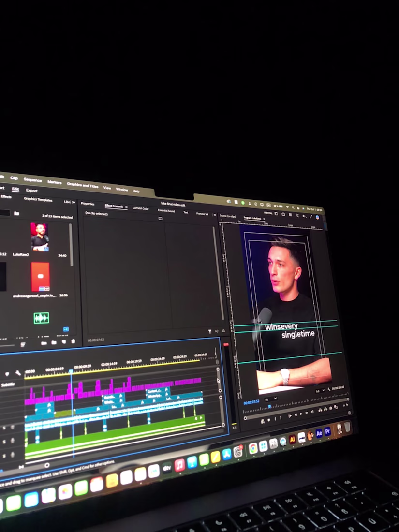Select the LukeRaw2 clip thumbnail
Viewport: 399px width, 532px height.
tap(40, 237)
